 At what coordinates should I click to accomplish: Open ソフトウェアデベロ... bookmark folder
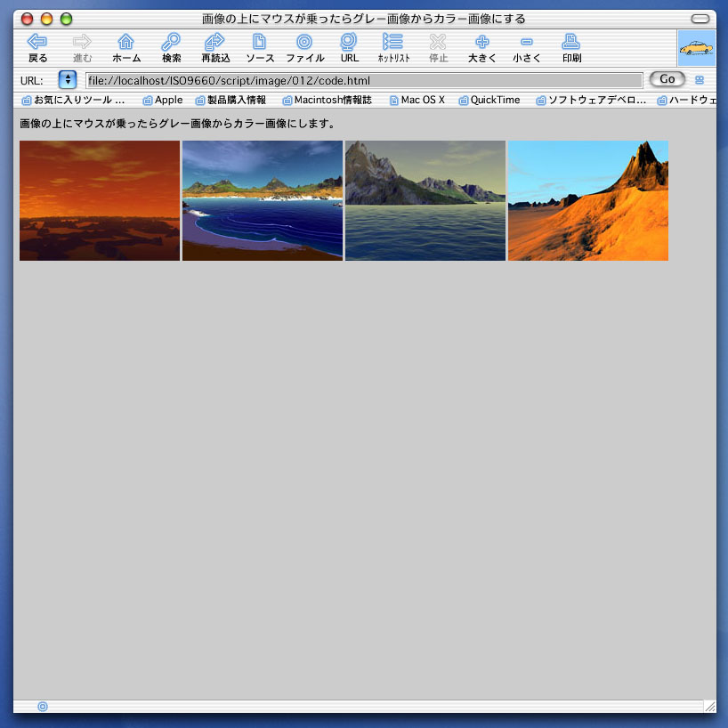591,100
